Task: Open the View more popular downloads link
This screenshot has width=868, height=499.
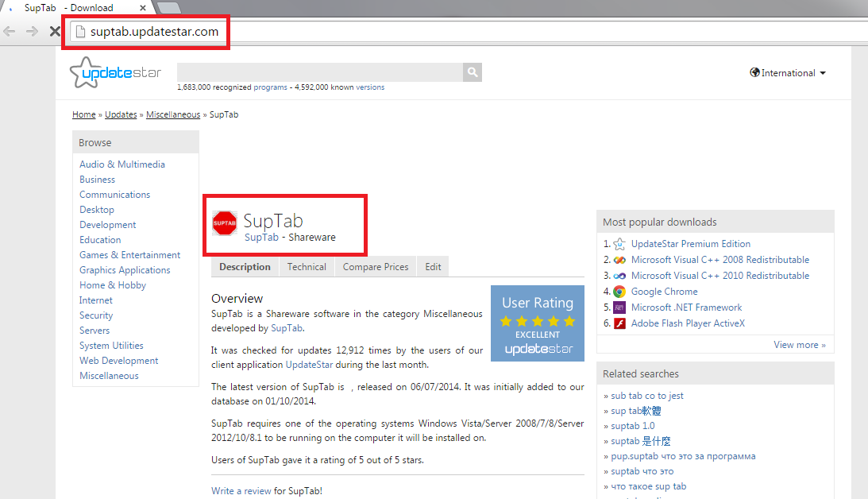Action: click(x=800, y=345)
